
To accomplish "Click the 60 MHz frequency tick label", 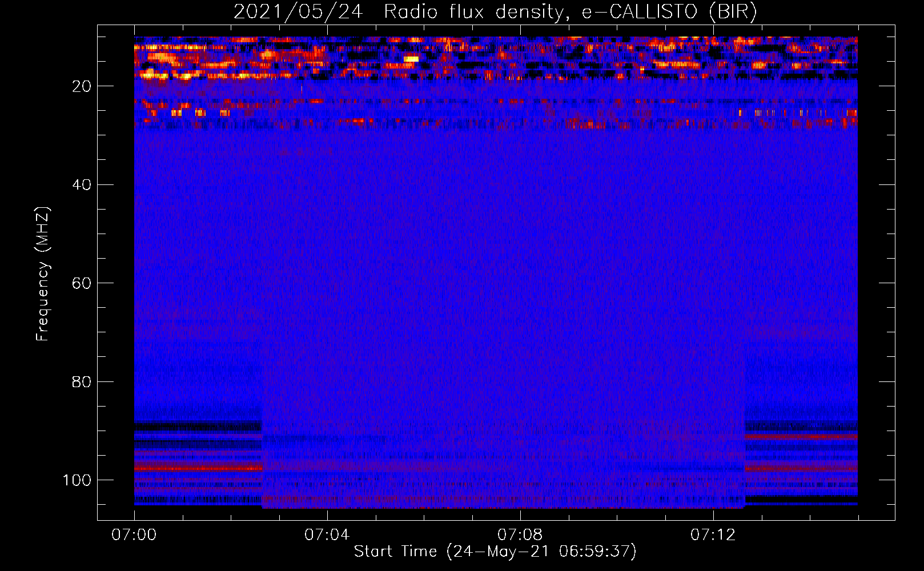I will tap(82, 283).
